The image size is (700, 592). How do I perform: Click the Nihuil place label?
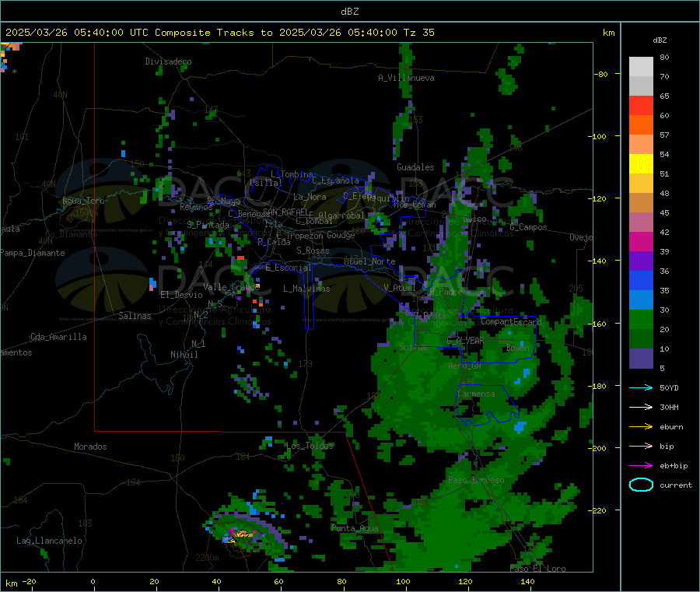(184, 355)
